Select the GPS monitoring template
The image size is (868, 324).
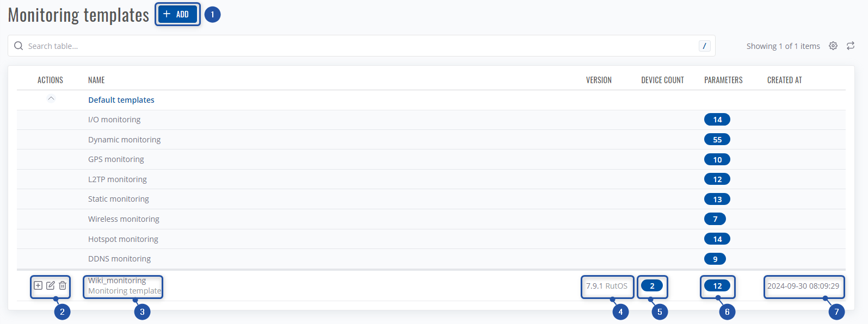pyautogui.click(x=116, y=159)
